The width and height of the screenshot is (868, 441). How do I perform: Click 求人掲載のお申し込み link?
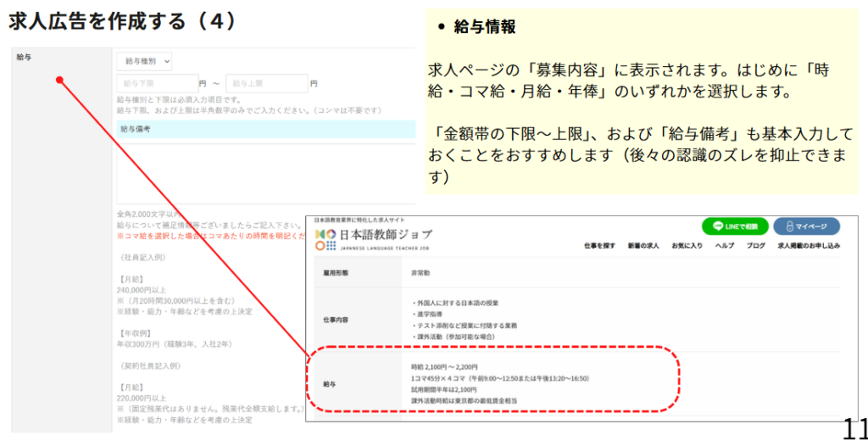coord(809,245)
